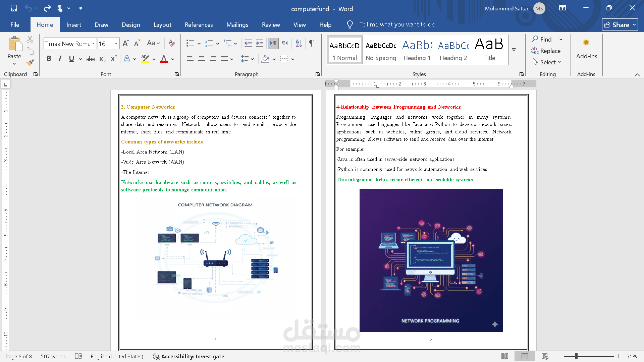The image size is (644, 362).
Task: Undo the last action
Action: point(28,8)
